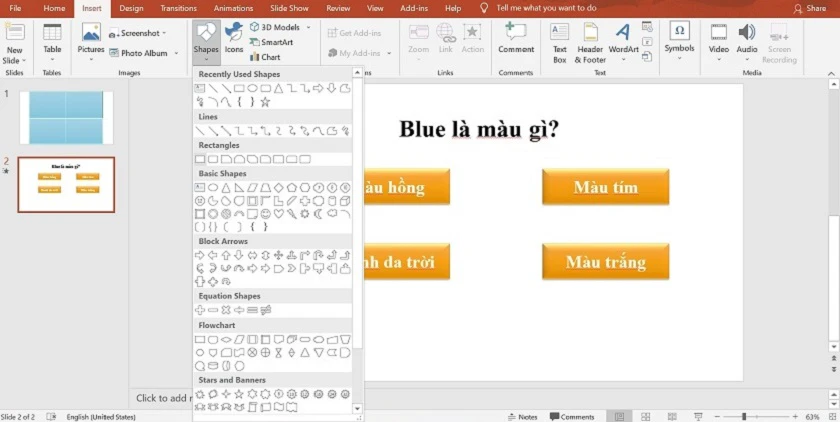Select the 5-Point Star in Stars and Banners

click(239, 394)
